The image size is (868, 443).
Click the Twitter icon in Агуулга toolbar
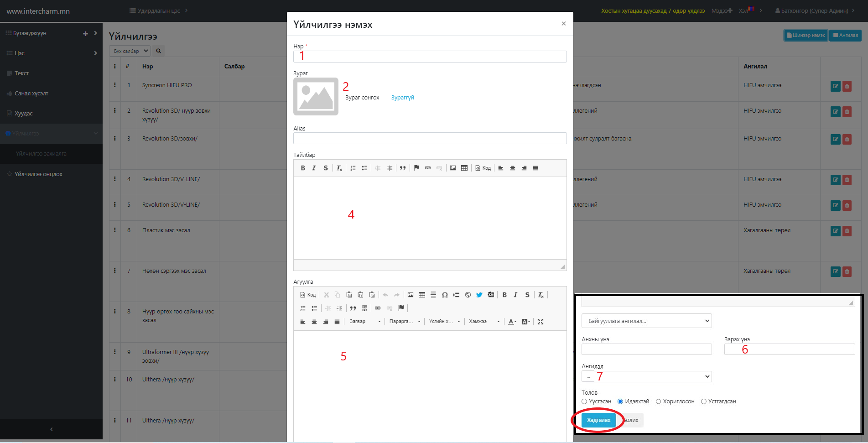(x=479, y=295)
